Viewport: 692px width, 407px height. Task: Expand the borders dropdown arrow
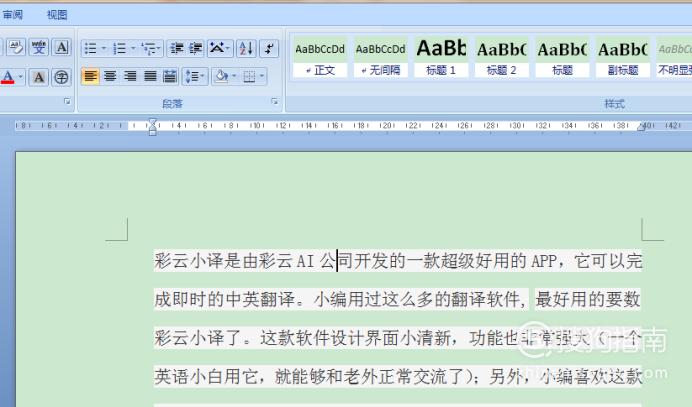(262, 76)
